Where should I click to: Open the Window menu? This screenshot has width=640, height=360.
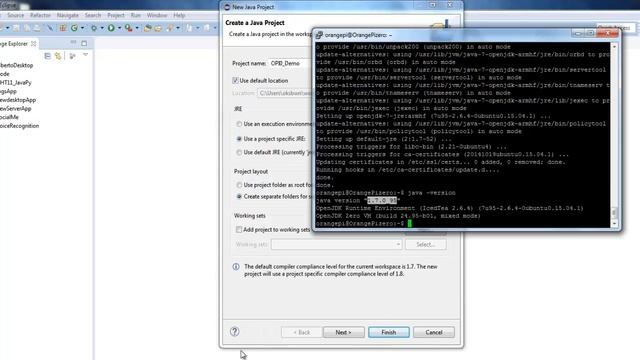[x=157, y=15]
